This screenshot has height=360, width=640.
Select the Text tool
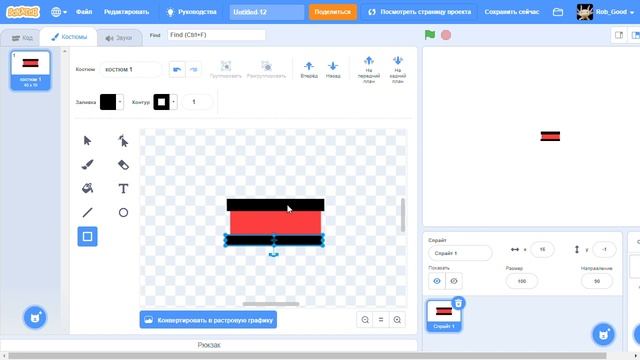click(x=123, y=189)
